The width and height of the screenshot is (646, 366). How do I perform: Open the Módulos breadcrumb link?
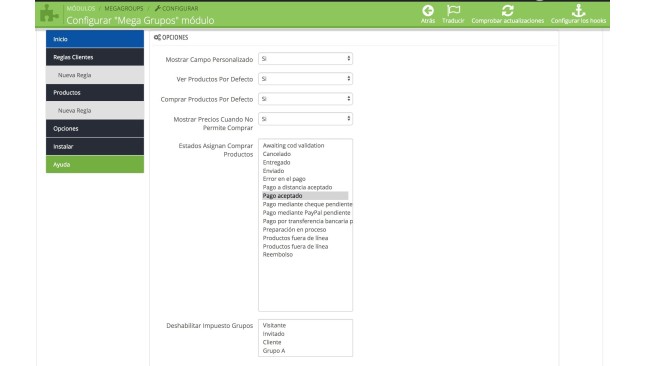pos(81,8)
